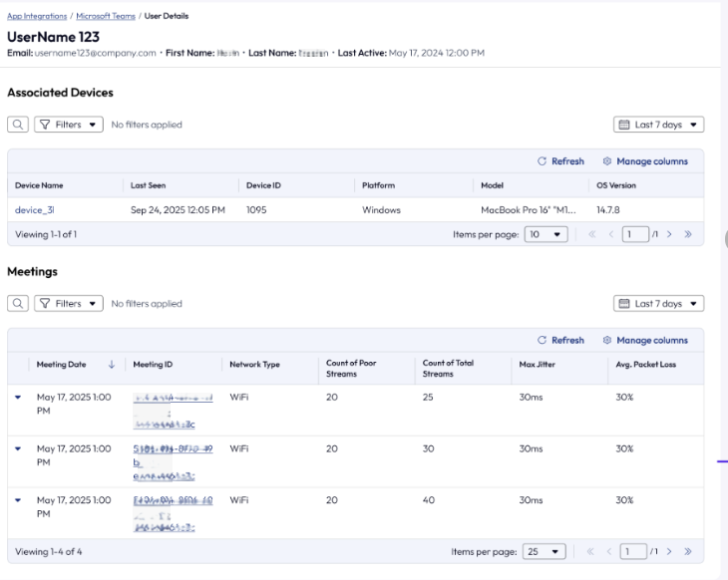Go to previous page of Meetings
This screenshot has height=580, width=728.
pos(609,552)
